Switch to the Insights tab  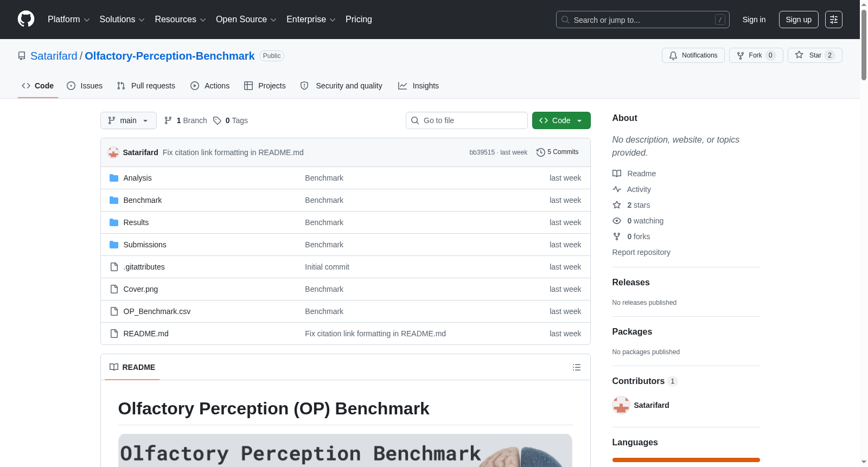[418, 86]
